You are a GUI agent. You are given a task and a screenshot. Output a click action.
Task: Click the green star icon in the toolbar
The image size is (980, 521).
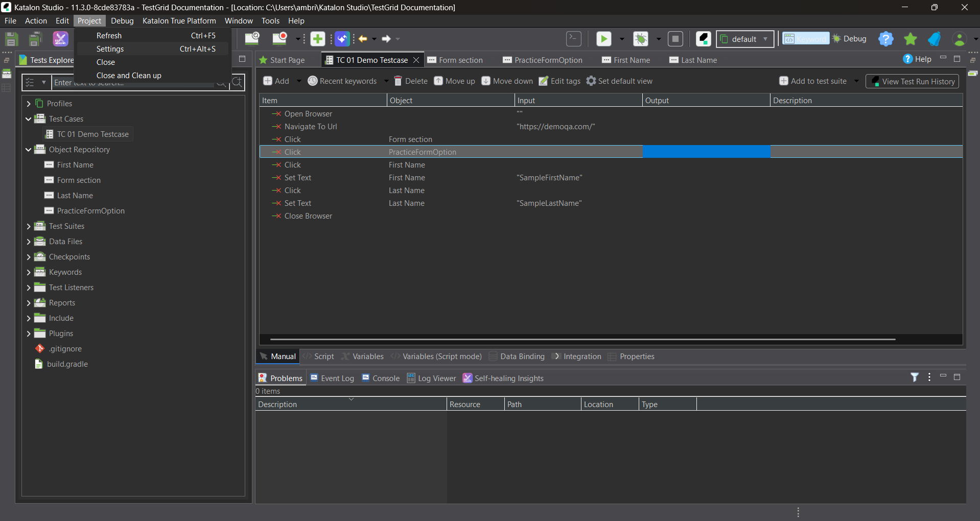pyautogui.click(x=910, y=39)
